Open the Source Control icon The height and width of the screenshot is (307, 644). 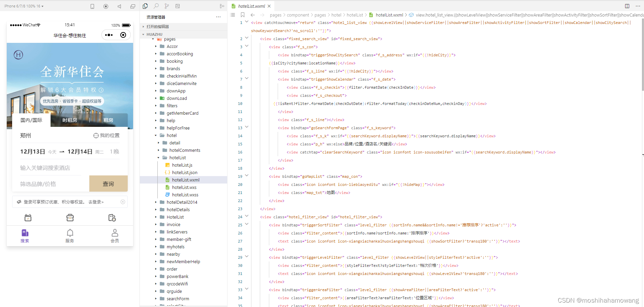pyautogui.click(x=167, y=6)
